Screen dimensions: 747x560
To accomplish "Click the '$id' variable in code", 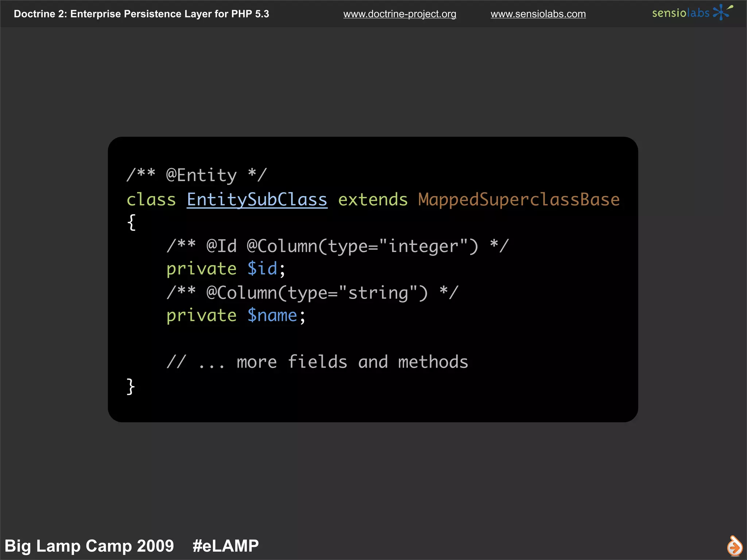I will point(262,269).
